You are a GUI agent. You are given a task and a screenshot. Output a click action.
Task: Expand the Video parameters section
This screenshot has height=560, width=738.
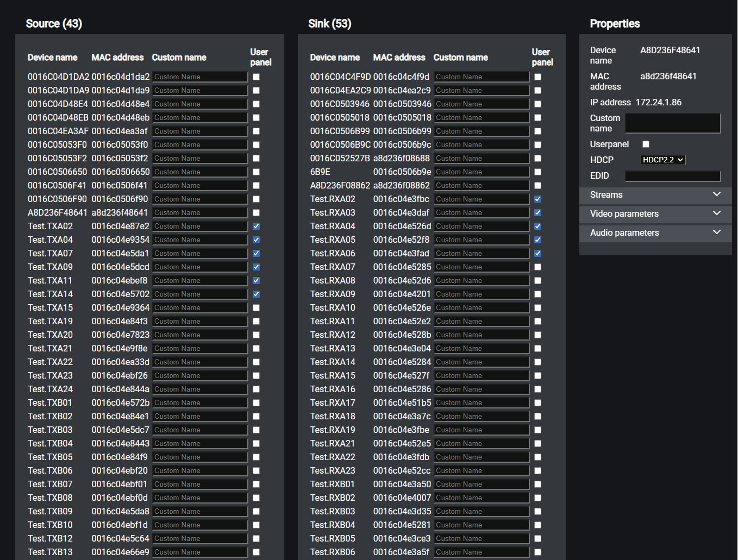coord(655,214)
